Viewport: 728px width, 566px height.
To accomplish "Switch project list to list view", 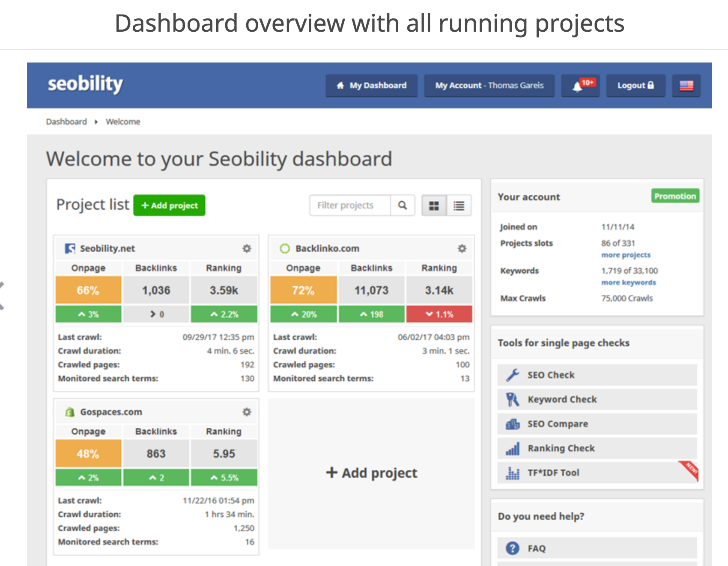I will [459, 206].
